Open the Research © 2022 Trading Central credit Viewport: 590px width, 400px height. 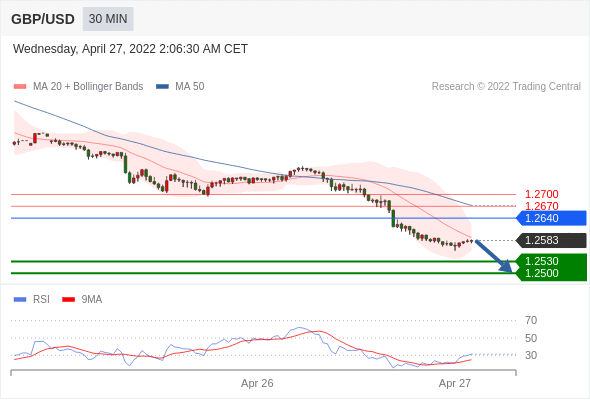click(x=506, y=87)
